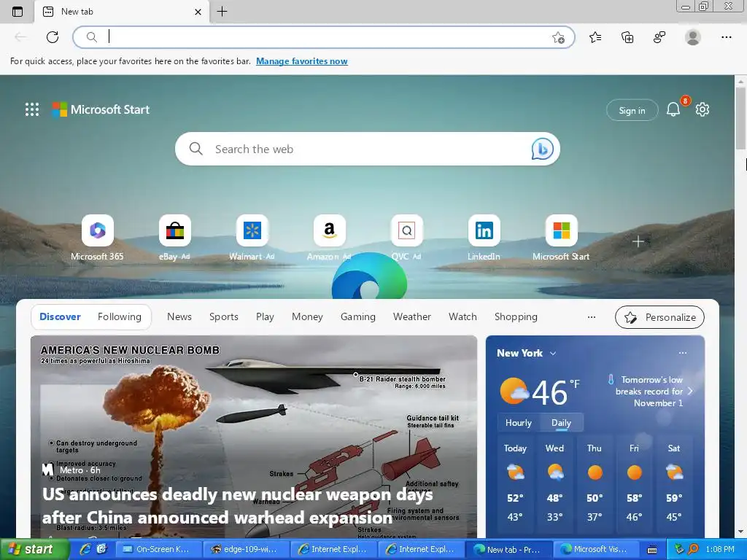Open the app launcher grid icon
The width and height of the screenshot is (747, 560).
click(x=32, y=109)
